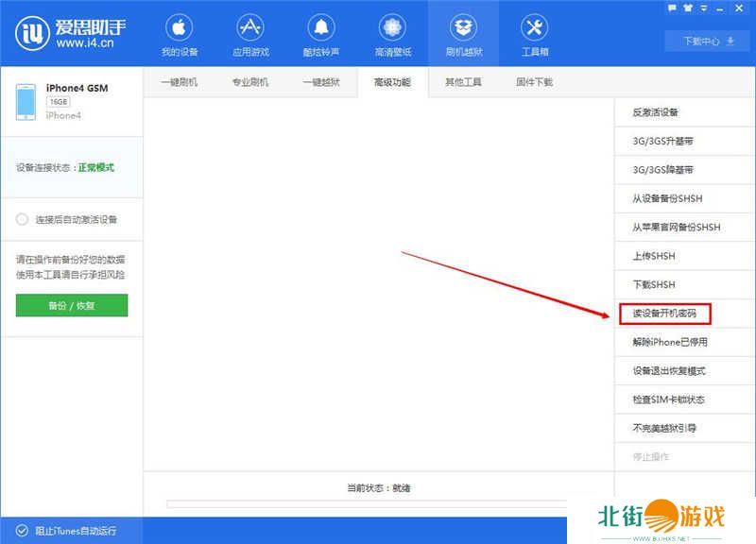
Task: Switch to 一键刷机 tab
Action: tap(179, 82)
